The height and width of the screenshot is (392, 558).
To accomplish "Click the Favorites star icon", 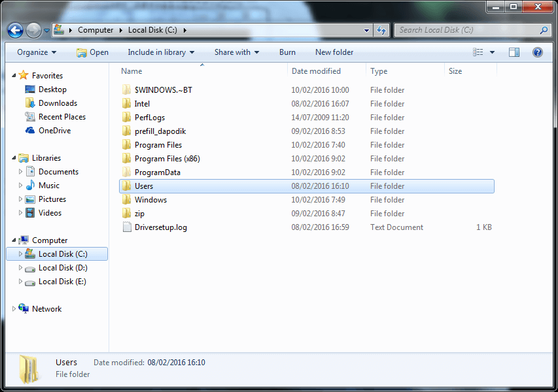I will click(x=24, y=75).
